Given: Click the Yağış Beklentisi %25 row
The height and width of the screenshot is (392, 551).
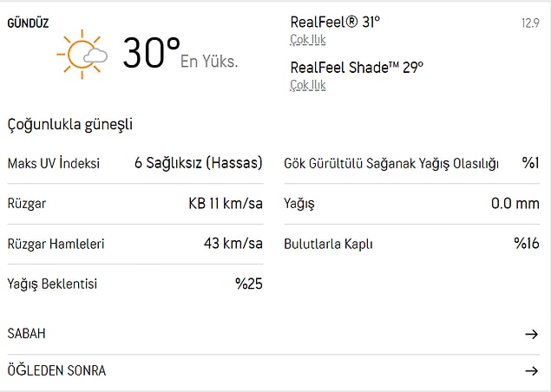Looking at the screenshot, I should coord(135,284).
